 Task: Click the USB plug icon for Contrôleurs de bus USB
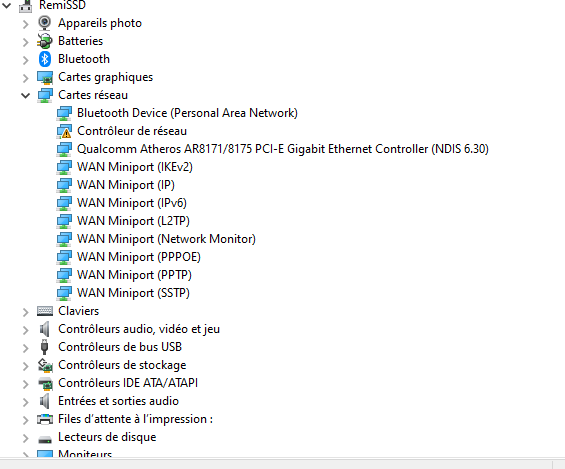click(45, 347)
